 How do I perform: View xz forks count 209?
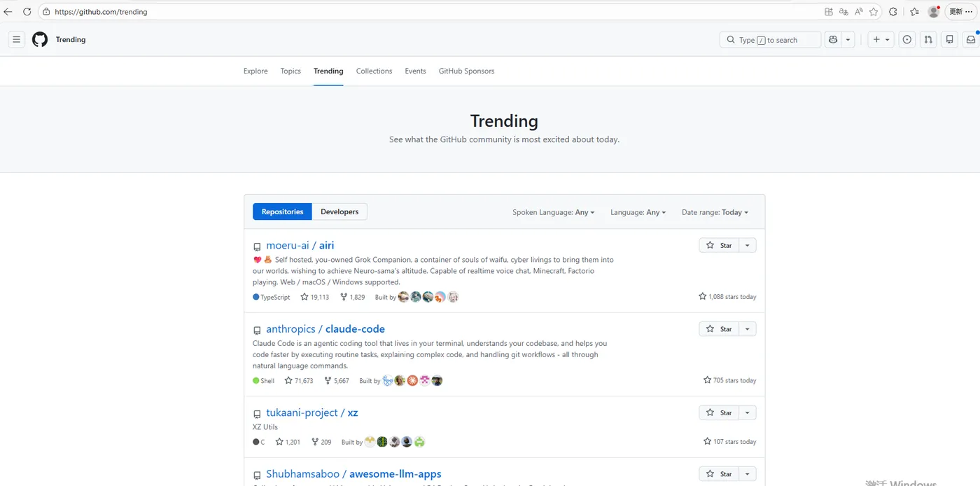coord(321,442)
